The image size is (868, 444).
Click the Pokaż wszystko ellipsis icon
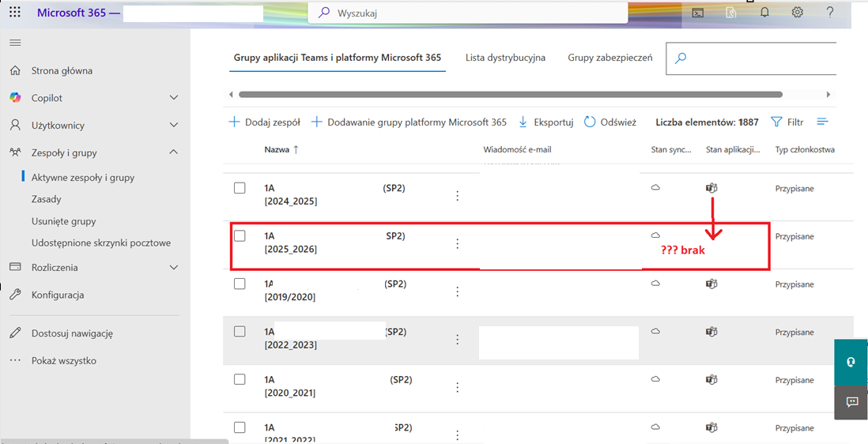coord(16,361)
